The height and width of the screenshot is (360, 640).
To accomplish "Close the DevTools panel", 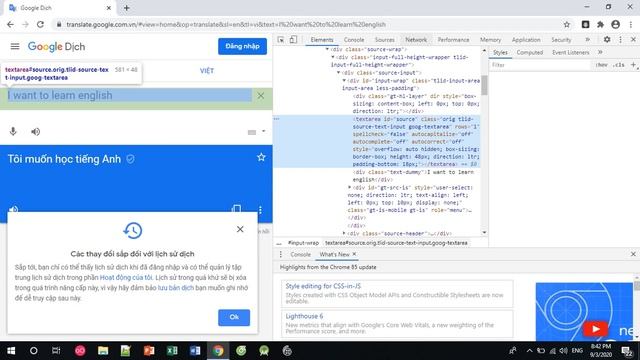I will pos(633,40).
